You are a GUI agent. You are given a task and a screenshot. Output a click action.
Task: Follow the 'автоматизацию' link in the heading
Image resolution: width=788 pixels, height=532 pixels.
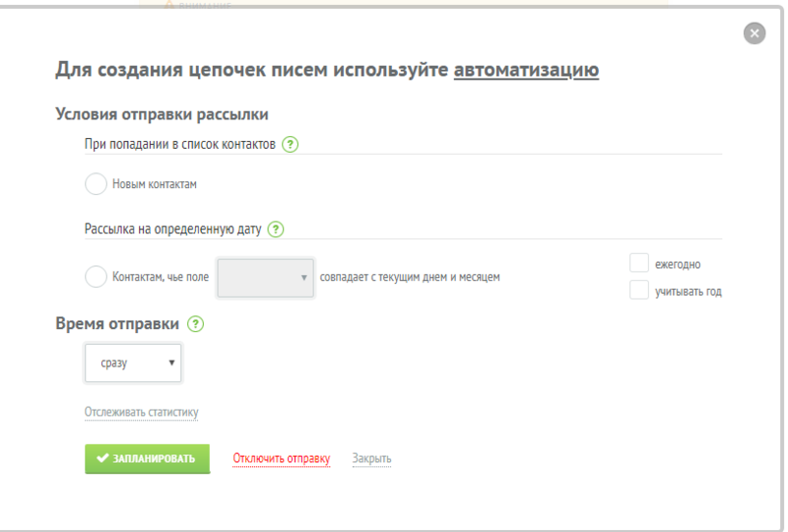point(526,70)
